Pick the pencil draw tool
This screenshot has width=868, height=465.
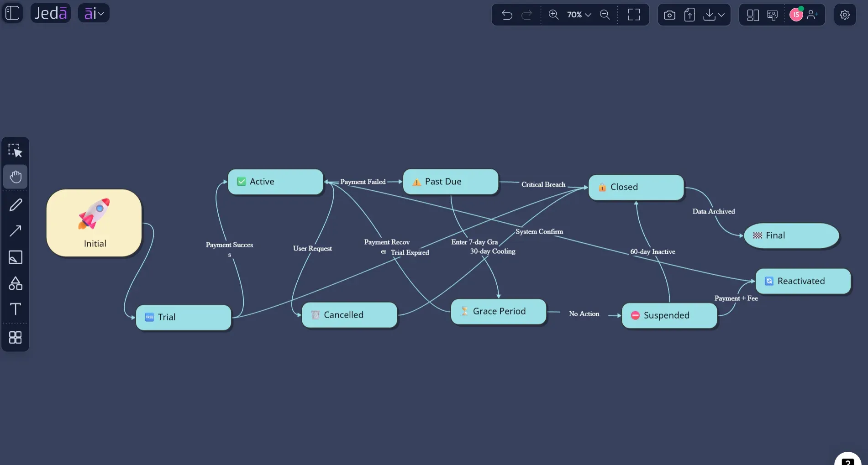point(16,205)
